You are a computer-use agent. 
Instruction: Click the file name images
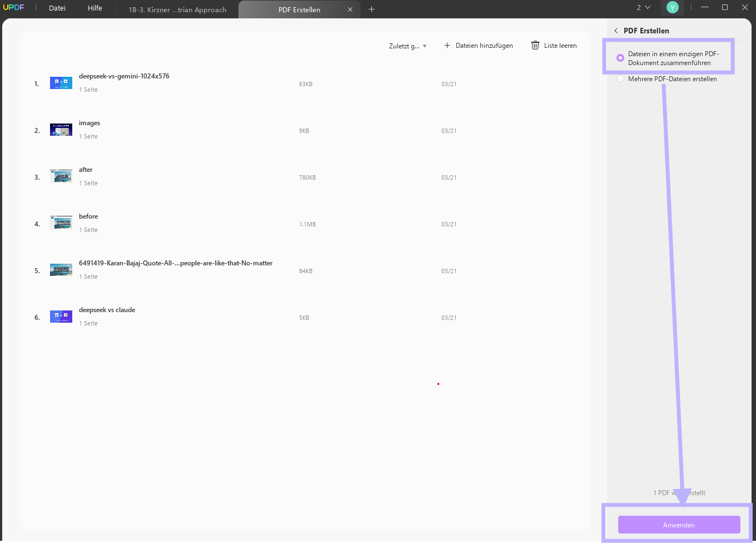(x=89, y=123)
